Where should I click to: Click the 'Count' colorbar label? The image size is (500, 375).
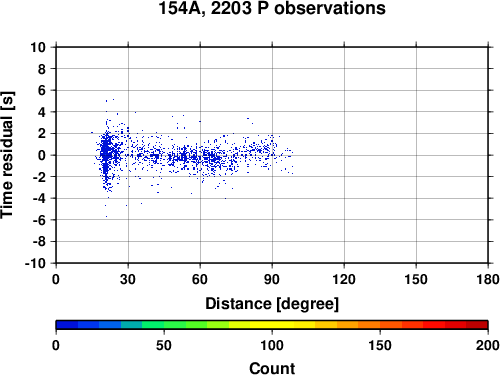click(x=272, y=368)
